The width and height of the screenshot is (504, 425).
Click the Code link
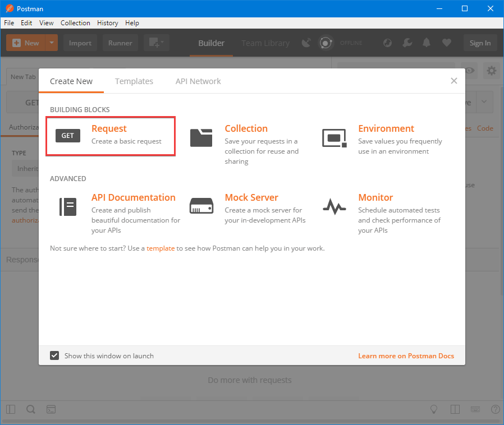(x=485, y=128)
